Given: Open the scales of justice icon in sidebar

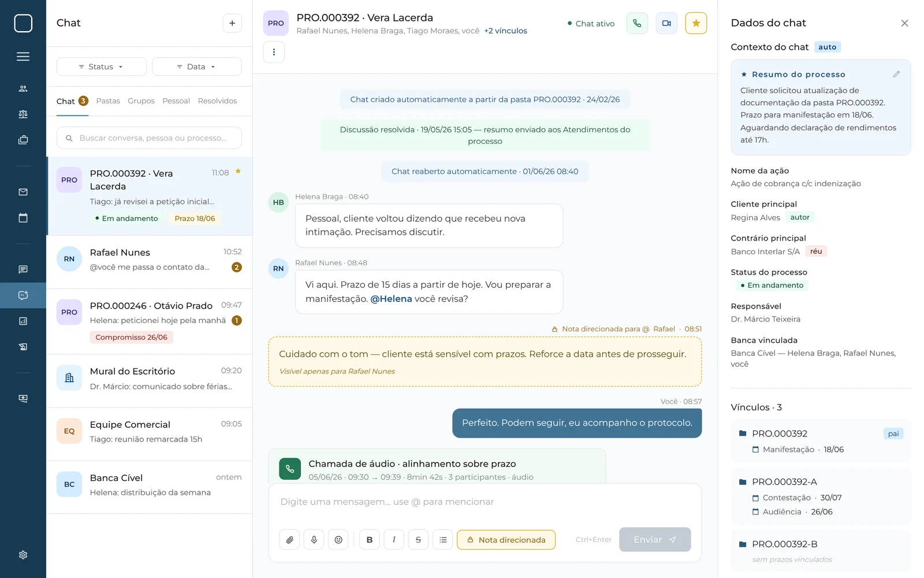Looking at the screenshot, I should [x=23, y=114].
